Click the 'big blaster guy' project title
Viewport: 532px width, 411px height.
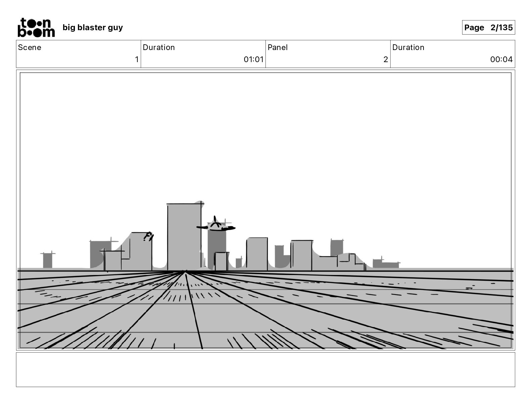click(x=93, y=28)
